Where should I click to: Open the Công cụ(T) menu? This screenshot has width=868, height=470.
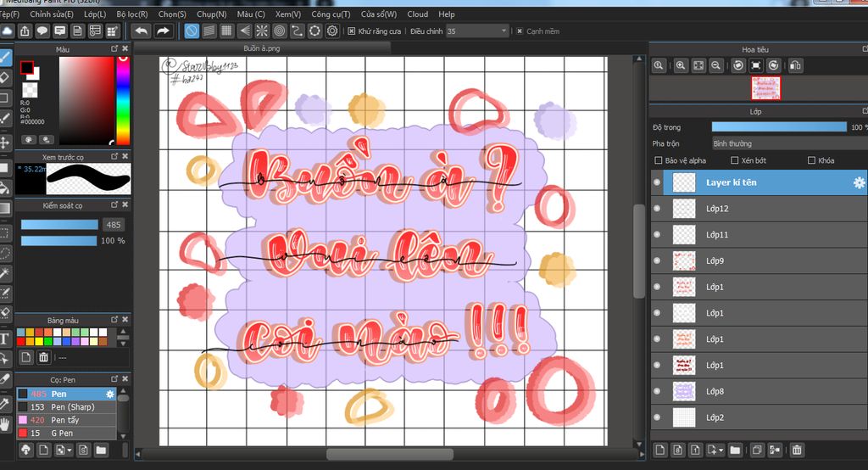[x=331, y=14]
